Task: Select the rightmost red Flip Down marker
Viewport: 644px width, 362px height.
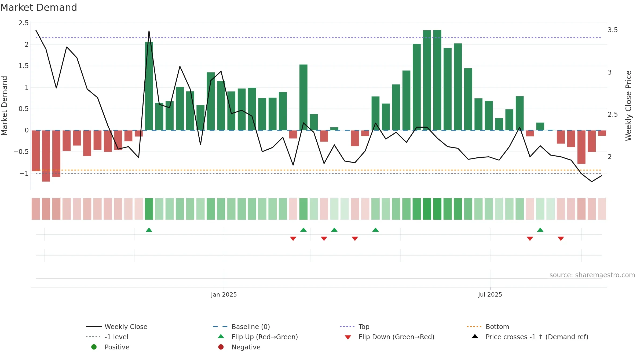Action: coord(561,238)
